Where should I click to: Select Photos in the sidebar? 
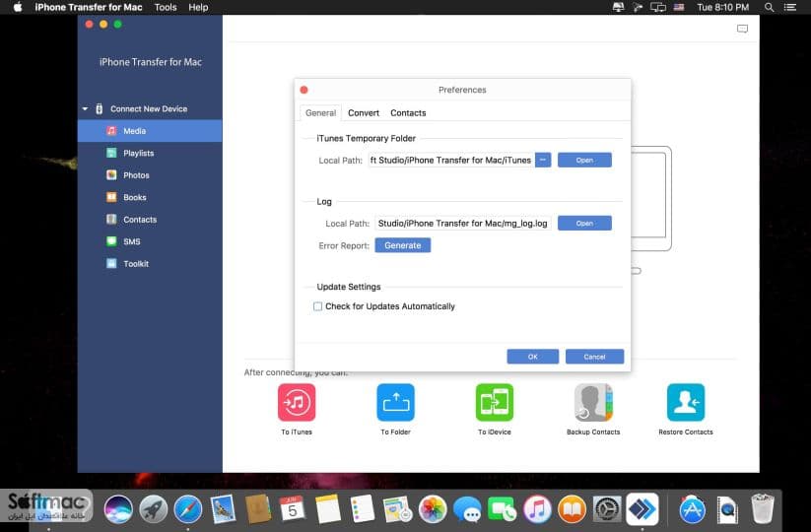(150, 175)
